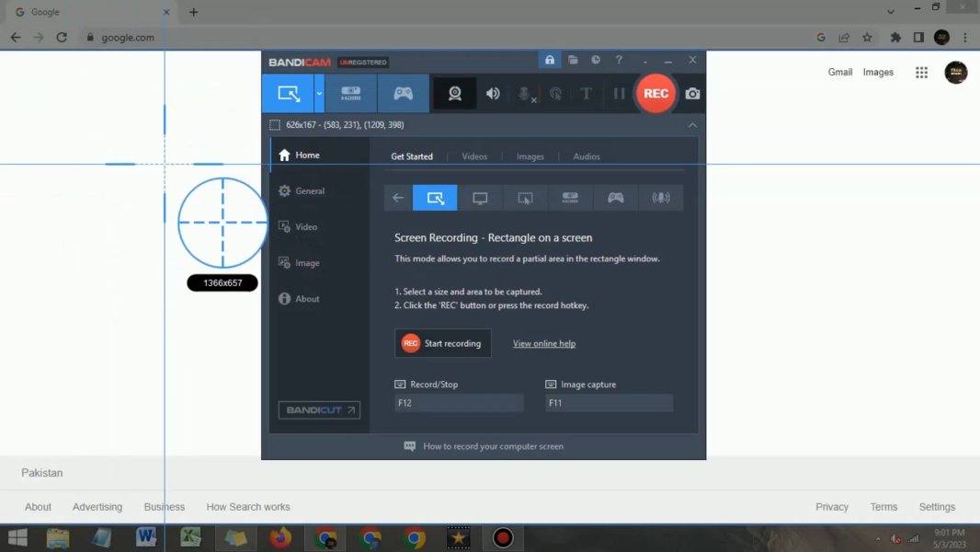Open the output folder icon

573,60
